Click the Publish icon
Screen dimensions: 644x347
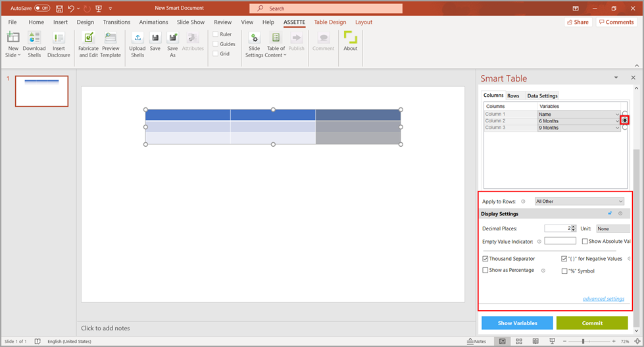(296, 38)
